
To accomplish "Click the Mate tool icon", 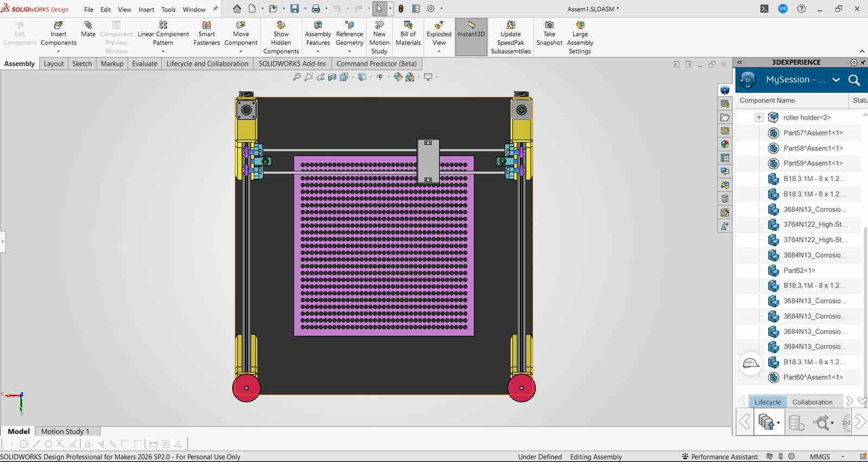I will coord(88,26).
